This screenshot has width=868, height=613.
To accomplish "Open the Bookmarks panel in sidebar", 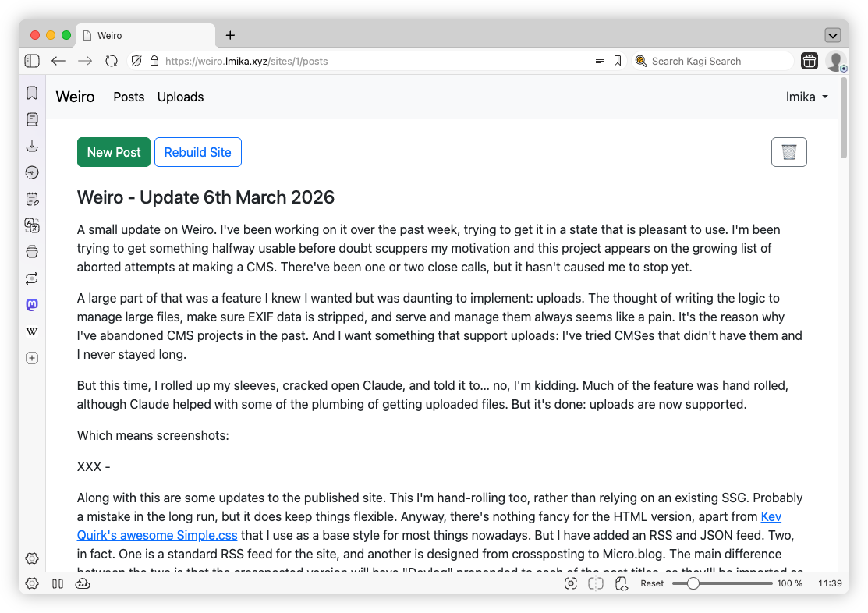I will [32, 94].
